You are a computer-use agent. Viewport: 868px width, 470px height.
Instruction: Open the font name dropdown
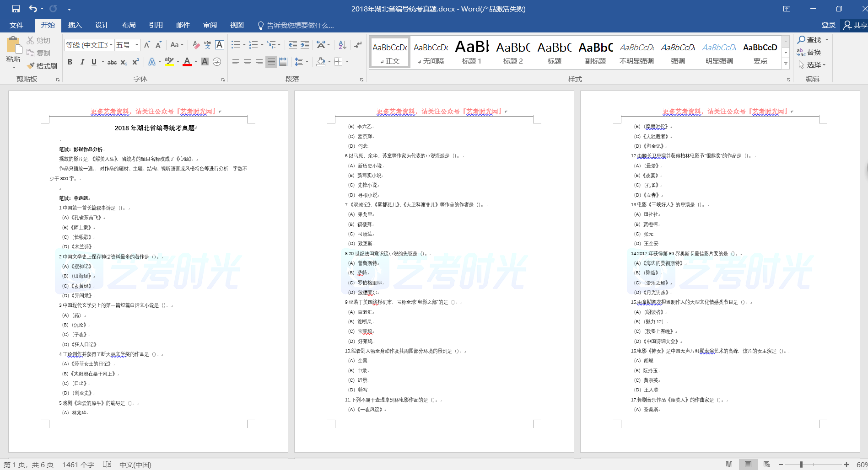[x=111, y=45]
